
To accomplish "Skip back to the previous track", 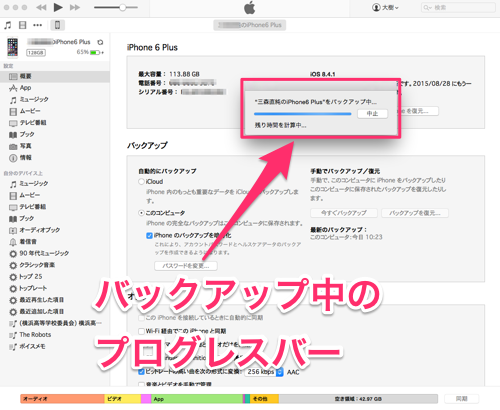I will [41, 7].
